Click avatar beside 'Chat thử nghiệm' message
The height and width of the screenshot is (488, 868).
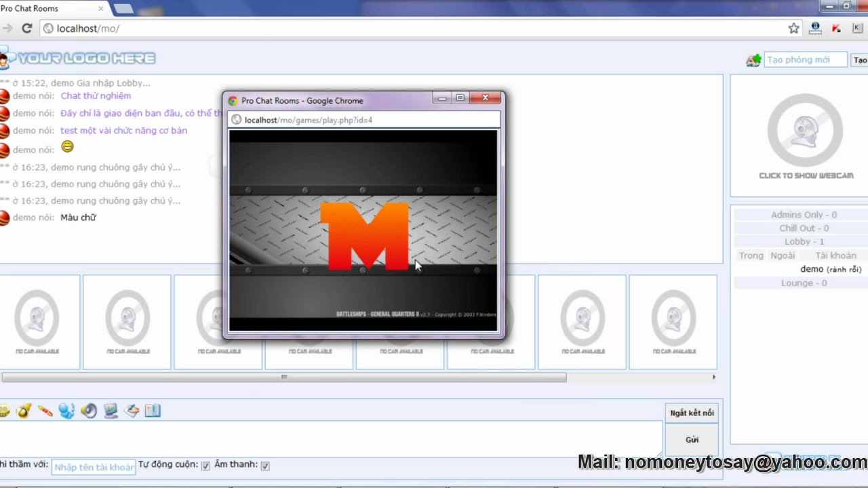pyautogui.click(x=4, y=96)
